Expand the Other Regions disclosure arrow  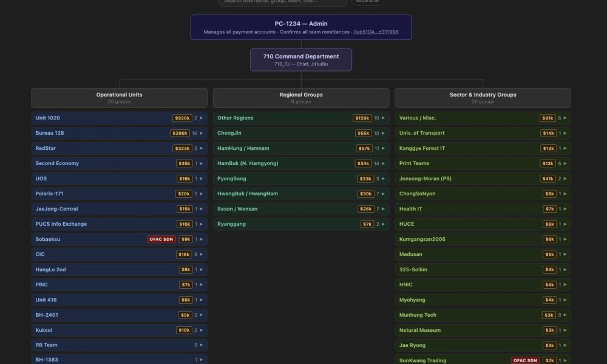(x=383, y=118)
